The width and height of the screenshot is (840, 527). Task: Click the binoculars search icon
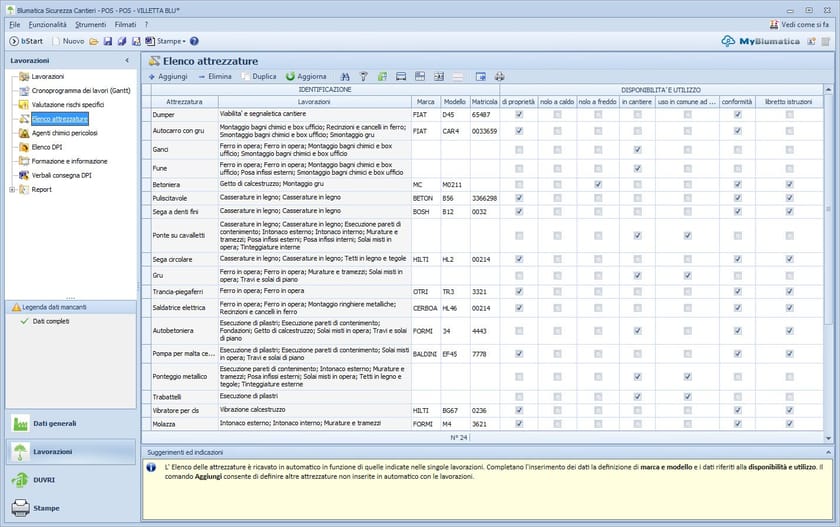pyautogui.click(x=345, y=76)
